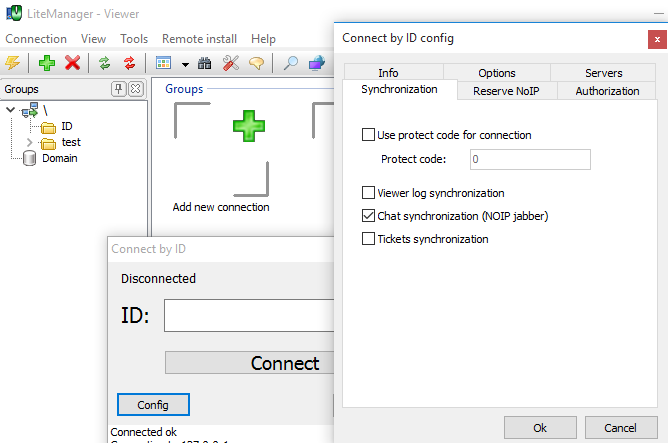Click the 'Connected ok' log line
Screen dimensions: 668x443
144,432
